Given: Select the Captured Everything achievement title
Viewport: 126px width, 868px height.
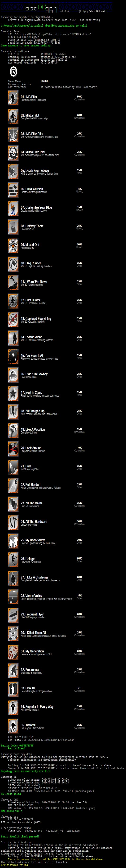Looking at the screenshot, I should coord(36,318).
